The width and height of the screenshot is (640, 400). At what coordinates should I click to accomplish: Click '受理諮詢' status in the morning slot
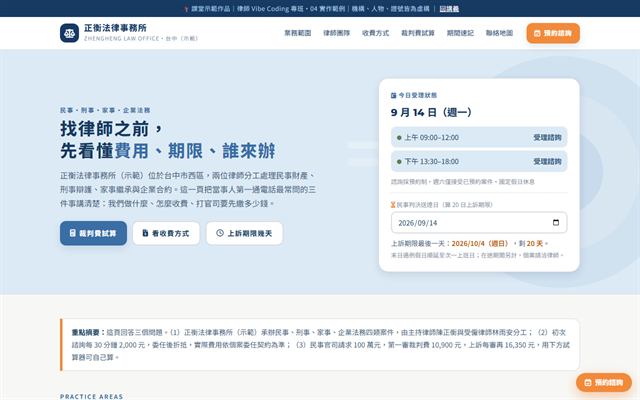pos(547,138)
